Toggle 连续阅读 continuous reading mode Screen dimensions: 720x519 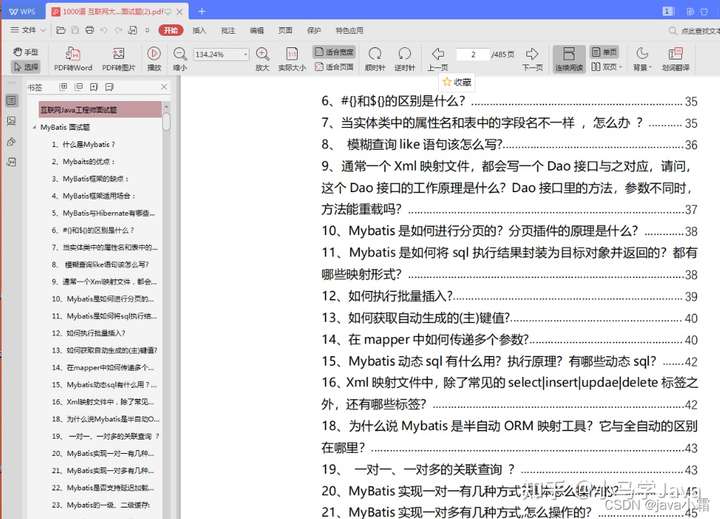click(569, 59)
